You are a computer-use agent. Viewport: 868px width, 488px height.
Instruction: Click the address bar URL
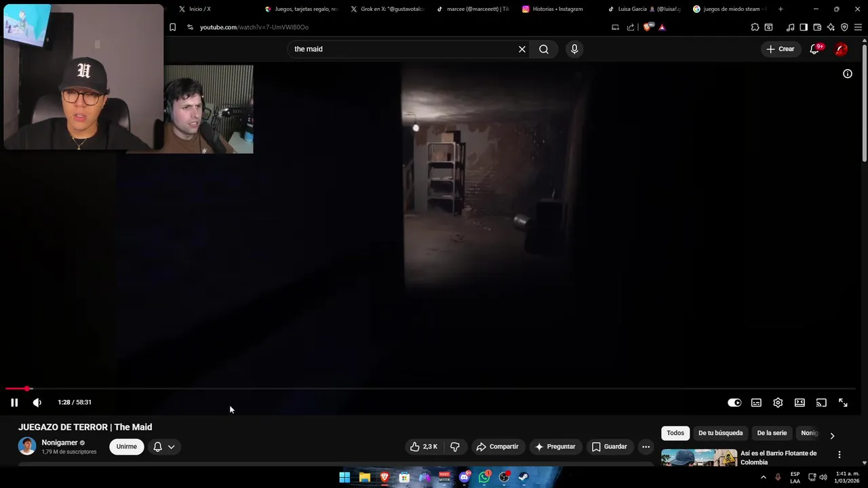pyautogui.click(x=254, y=27)
